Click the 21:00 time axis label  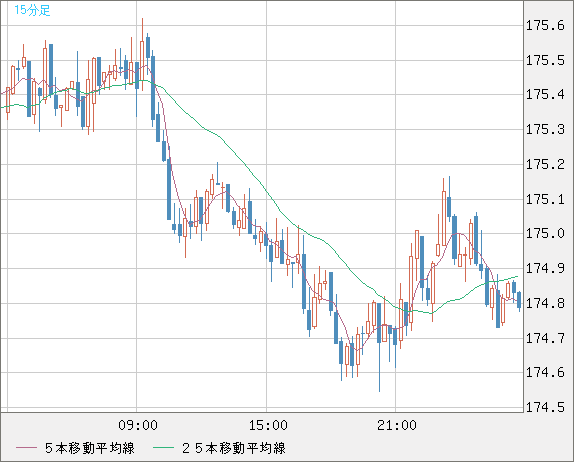[397, 425]
